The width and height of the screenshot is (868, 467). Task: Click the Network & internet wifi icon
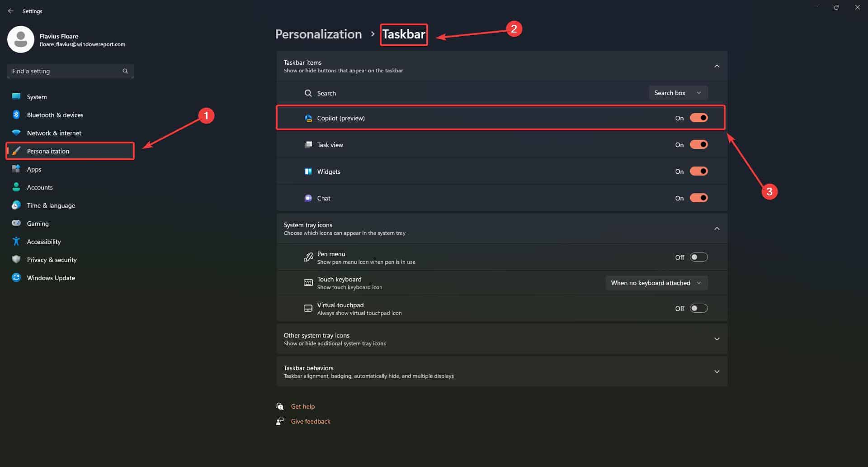point(16,133)
